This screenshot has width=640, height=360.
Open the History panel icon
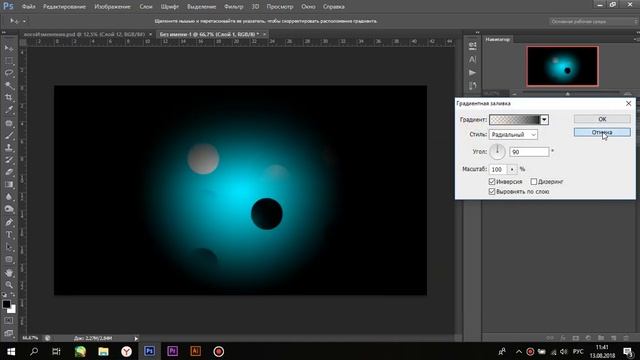tap(472, 86)
